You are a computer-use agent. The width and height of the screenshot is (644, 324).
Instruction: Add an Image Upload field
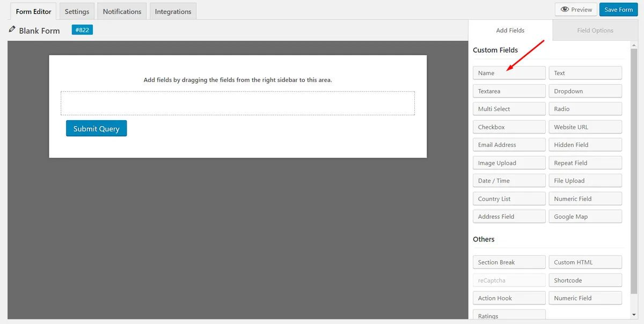pos(509,163)
